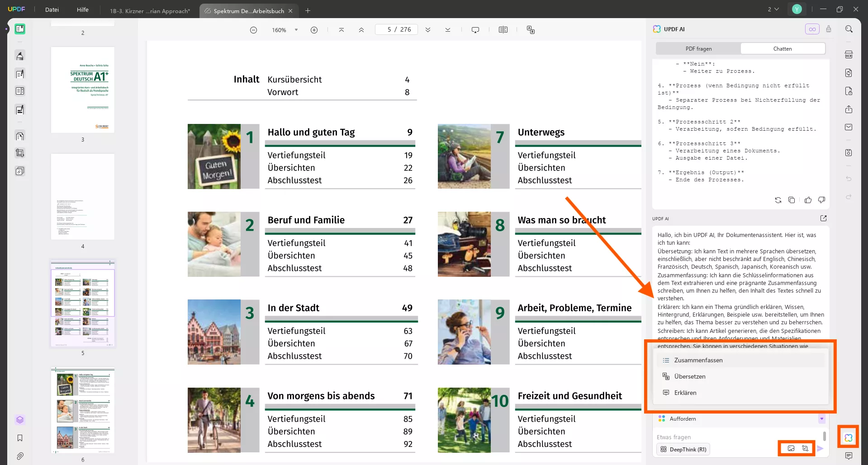868x465 pixels.
Task: Toggle DeepThink (R1) mode
Action: 683,449
